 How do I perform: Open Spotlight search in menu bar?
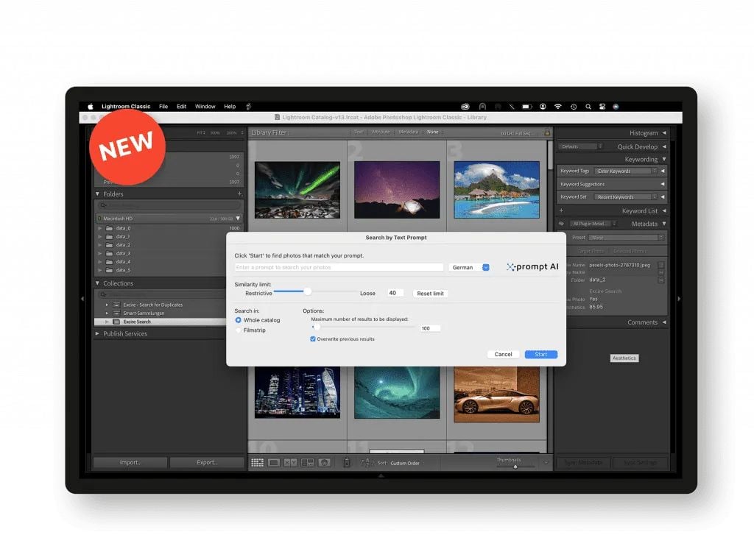click(x=588, y=107)
